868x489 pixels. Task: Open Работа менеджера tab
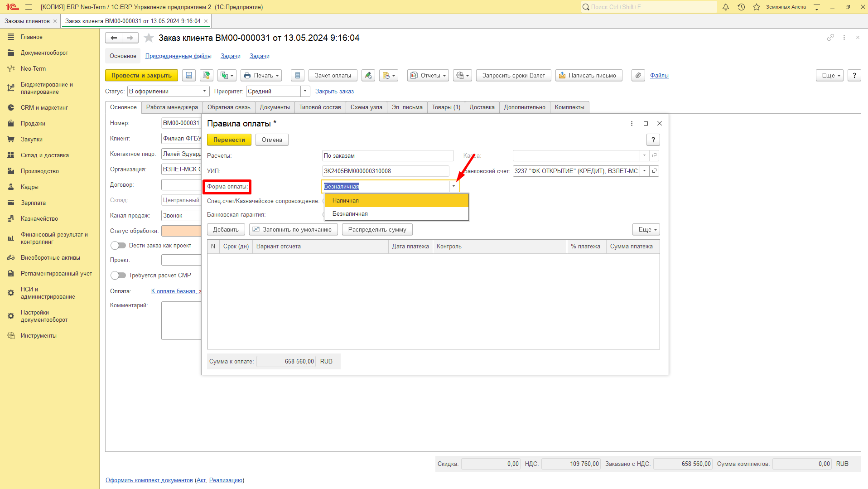pyautogui.click(x=172, y=107)
